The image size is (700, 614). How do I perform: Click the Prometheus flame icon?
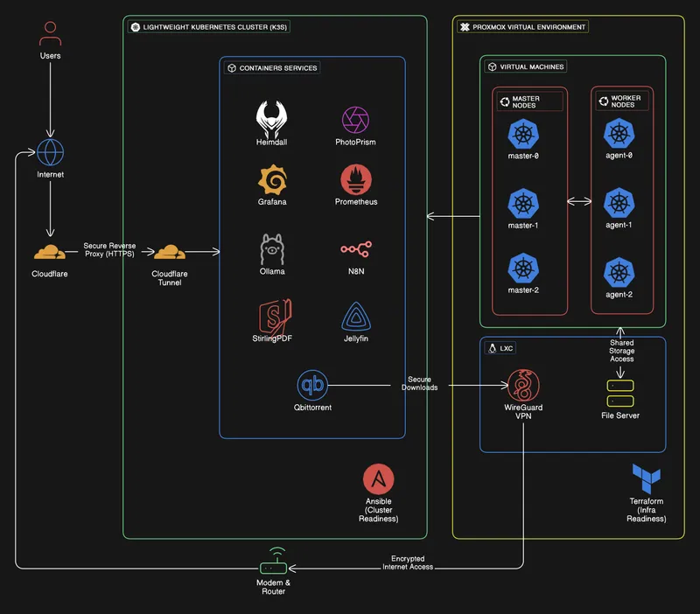tap(356, 179)
